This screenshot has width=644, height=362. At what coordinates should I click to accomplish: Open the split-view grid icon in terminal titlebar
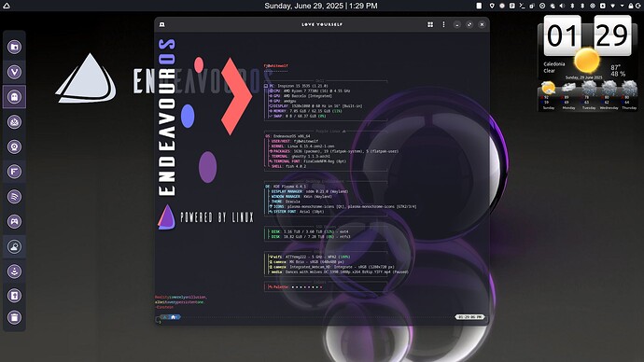click(430, 24)
